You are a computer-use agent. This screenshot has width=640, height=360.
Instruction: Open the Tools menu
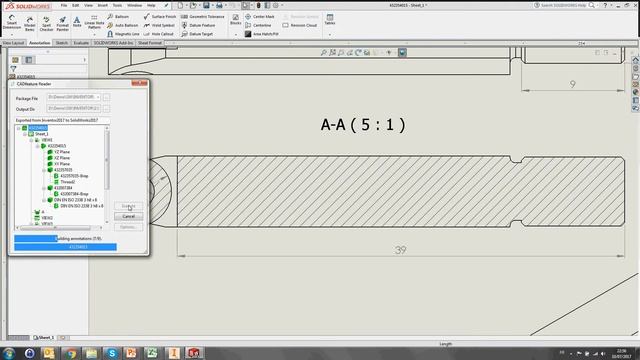click(x=117, y=5)
